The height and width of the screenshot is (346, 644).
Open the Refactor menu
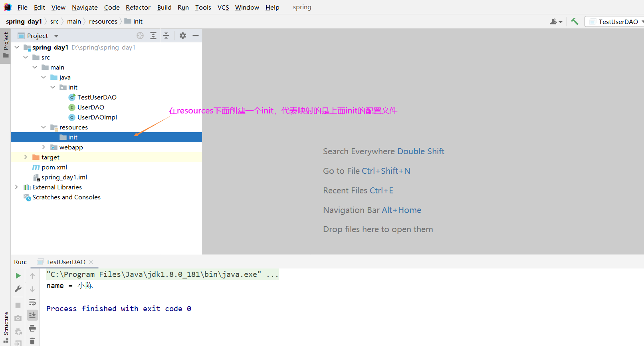coord(138,7)
